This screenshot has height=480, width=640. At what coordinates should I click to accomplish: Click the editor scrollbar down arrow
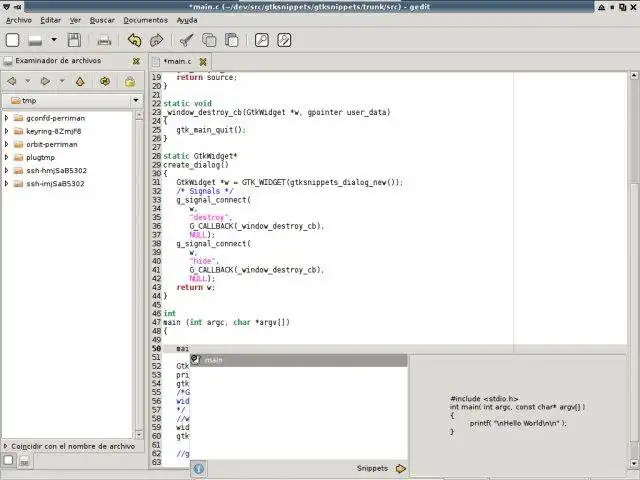coord(633,463)
